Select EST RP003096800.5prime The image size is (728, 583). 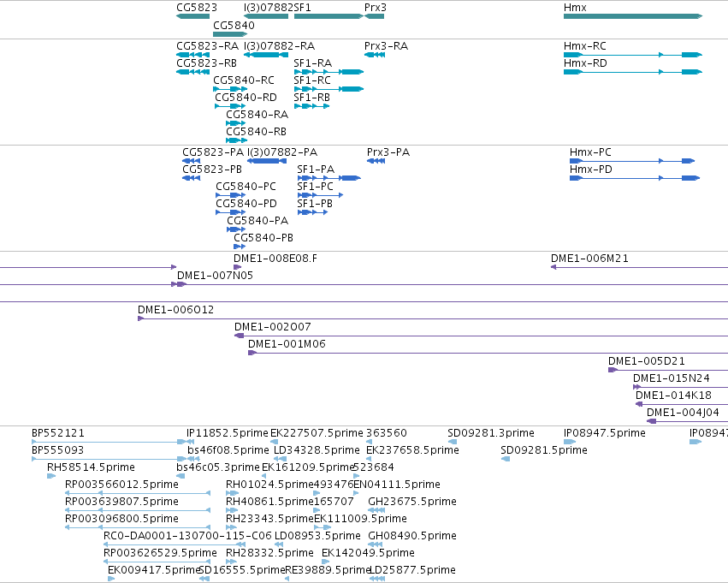click(138, 527)
